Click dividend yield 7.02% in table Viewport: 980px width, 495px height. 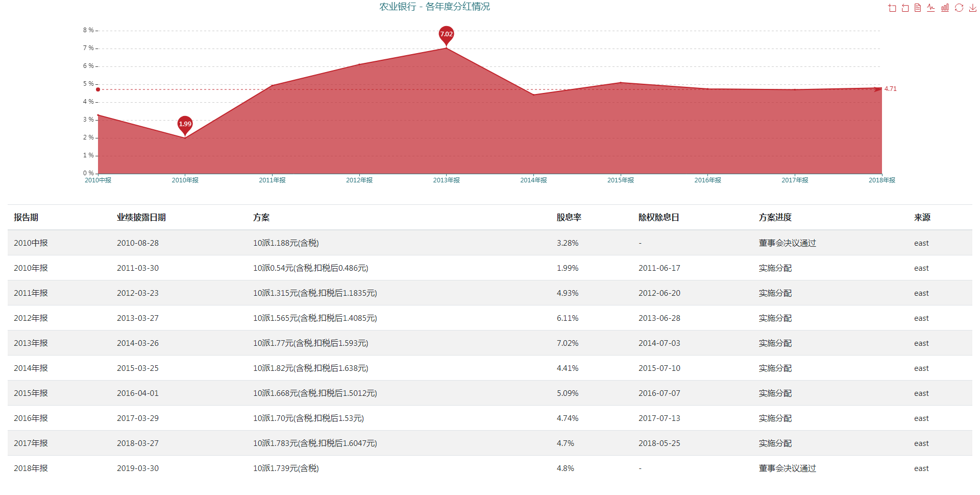coord(568,343)
